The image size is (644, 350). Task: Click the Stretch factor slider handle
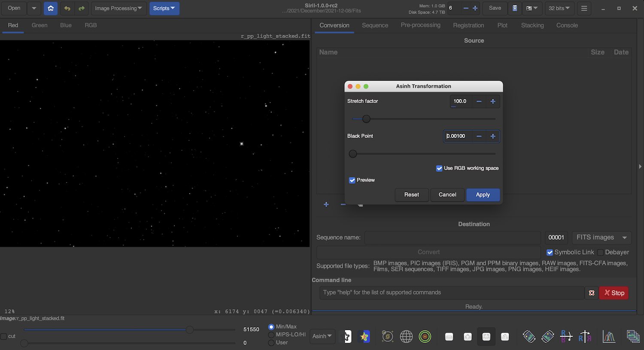click(366, 119)
